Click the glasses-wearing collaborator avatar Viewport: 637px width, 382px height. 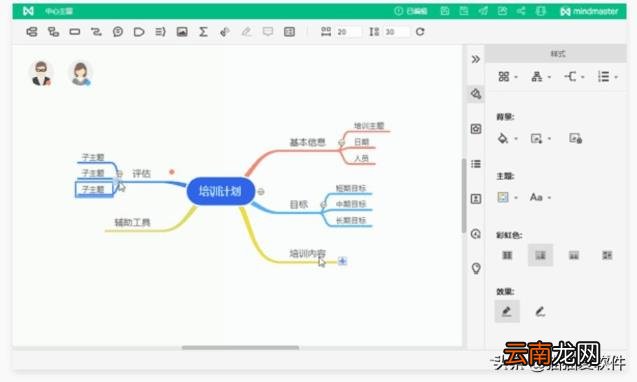[41, 73]
